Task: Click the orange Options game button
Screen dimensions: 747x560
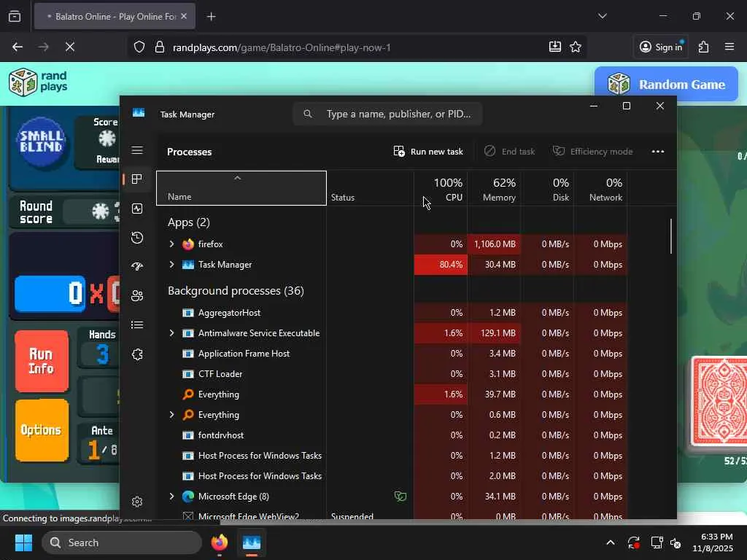Action: pyautogui.click(x=42, y=430)
